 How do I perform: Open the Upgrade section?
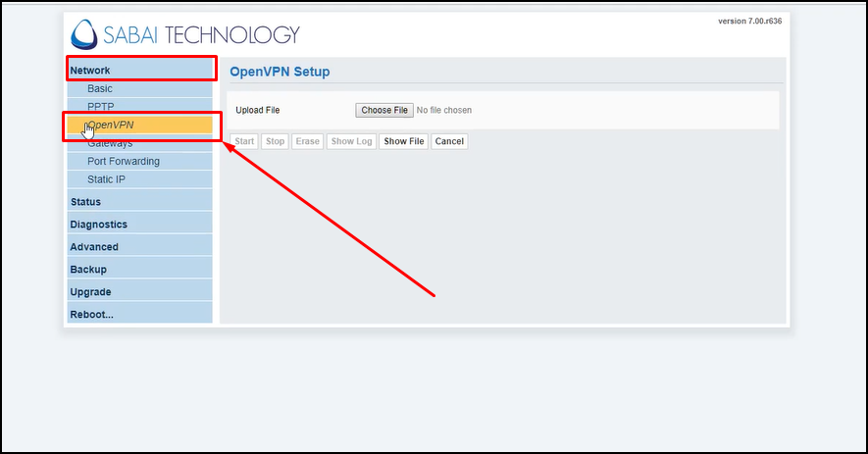click(90, 292)
